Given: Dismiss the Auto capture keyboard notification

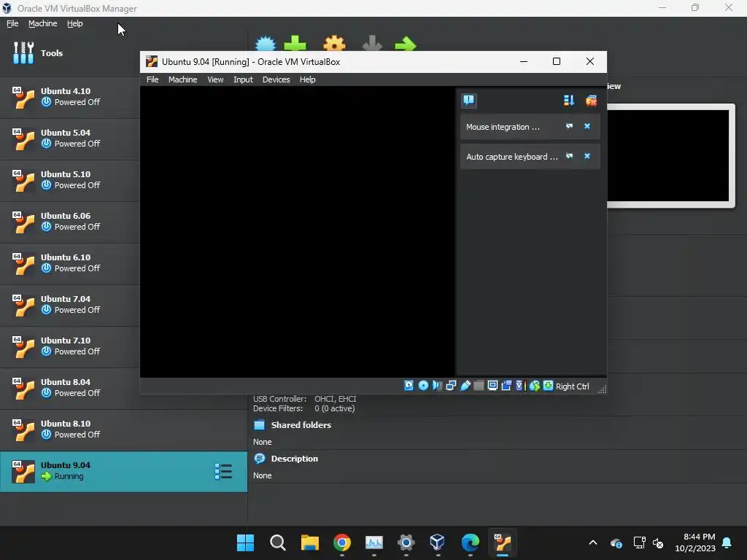Looking at the screenshot, I should (587, 156).
